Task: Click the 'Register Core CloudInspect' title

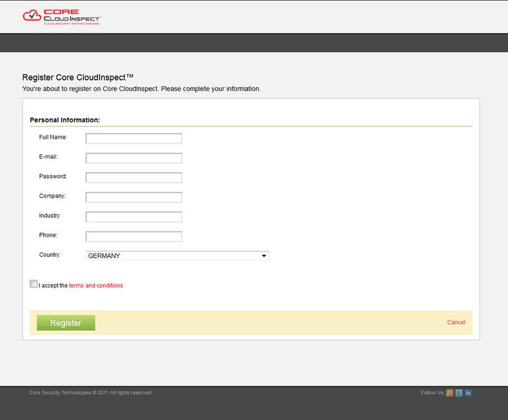Action: pyautogui.click(x=78, y=77)
